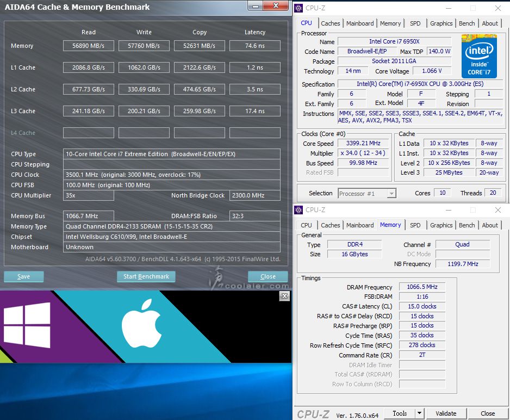510x420 pixels.
Task: Select Mainboard tab in bottom CPU-Z window
Action: click(360, 225)
